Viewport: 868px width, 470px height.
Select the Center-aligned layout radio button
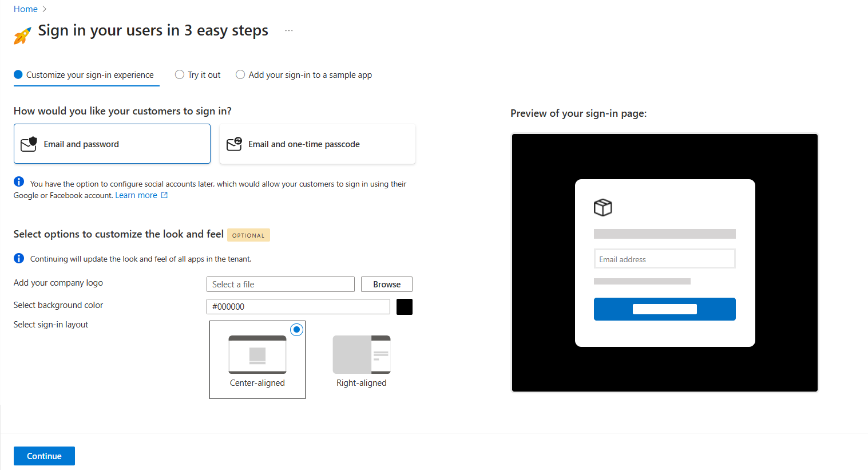pyautogui.click(x=296, y=329)
